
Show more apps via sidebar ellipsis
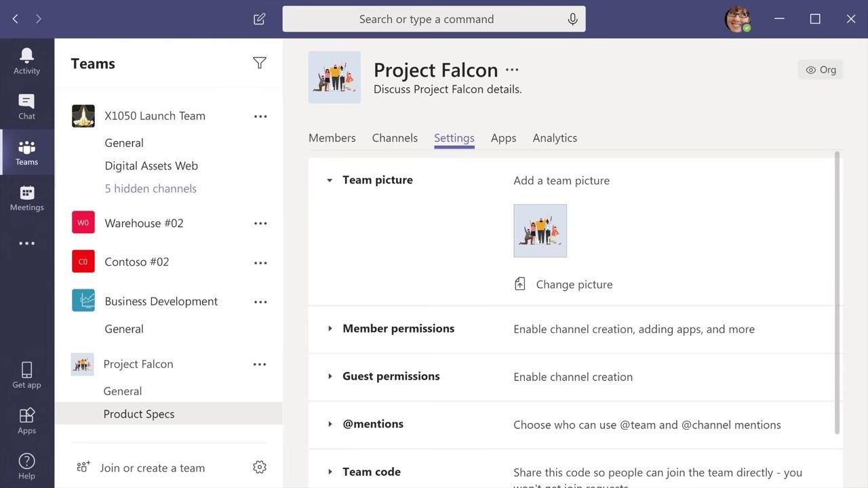pos(26,243)
